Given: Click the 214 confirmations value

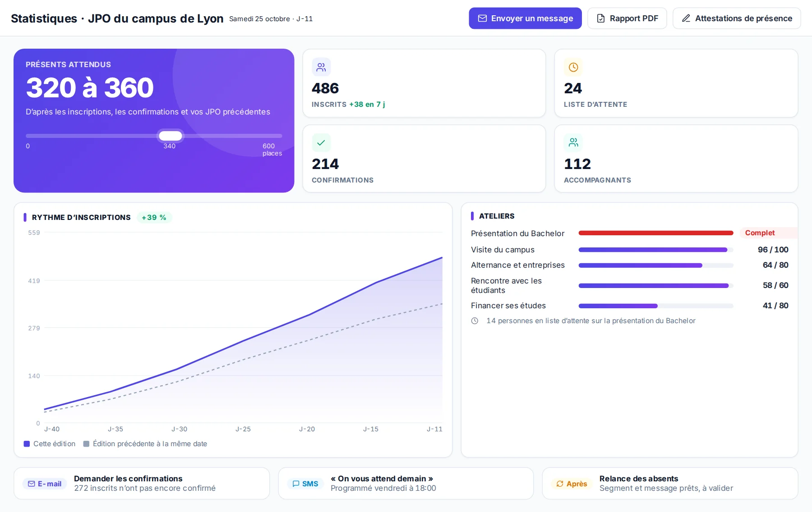Looking at the screenshot, I should pos(325,164).
